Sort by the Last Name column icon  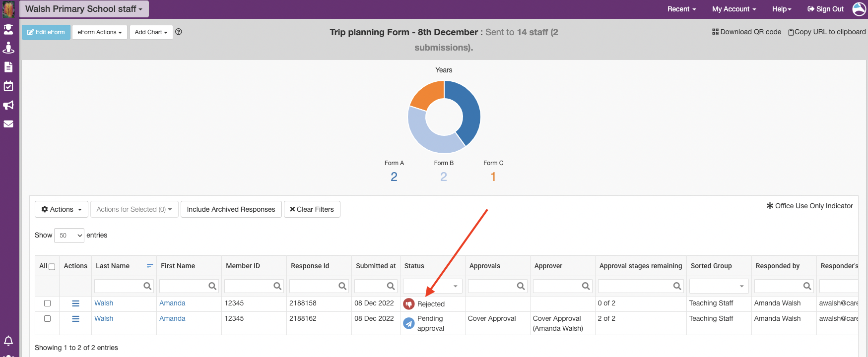pos(149,266)
